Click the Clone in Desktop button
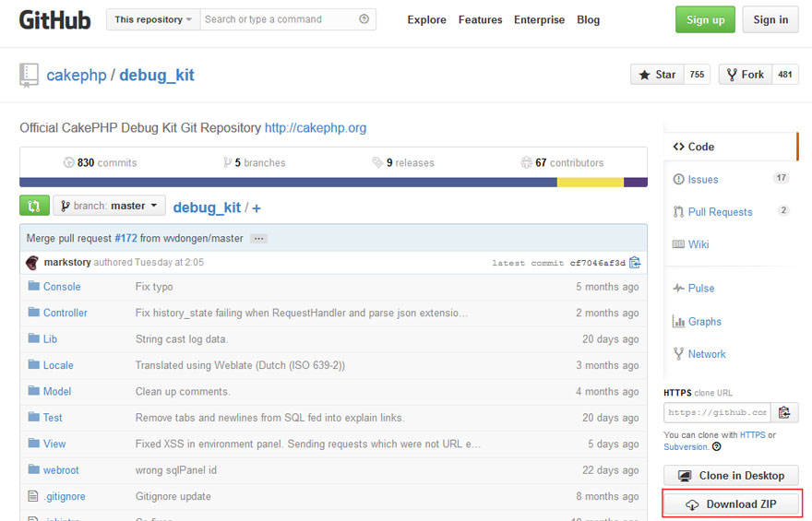 (x=731, y=476)
